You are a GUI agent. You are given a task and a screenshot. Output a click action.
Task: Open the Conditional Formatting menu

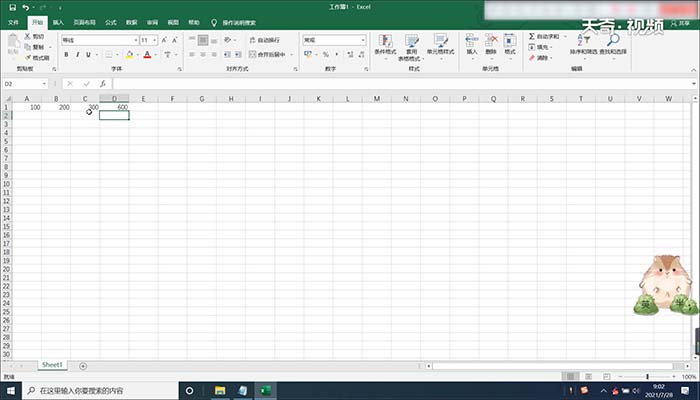[x=385, y=47]
